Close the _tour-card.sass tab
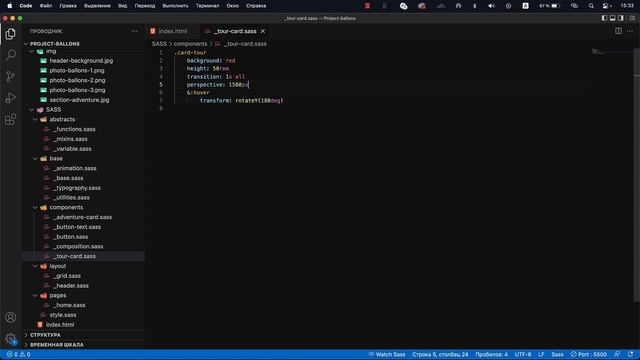 (263, 31)
